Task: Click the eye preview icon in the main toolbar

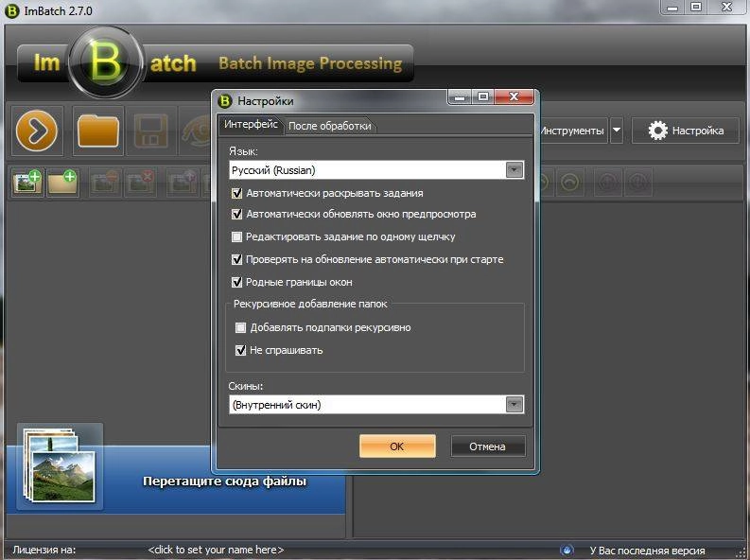Action: 196,131
